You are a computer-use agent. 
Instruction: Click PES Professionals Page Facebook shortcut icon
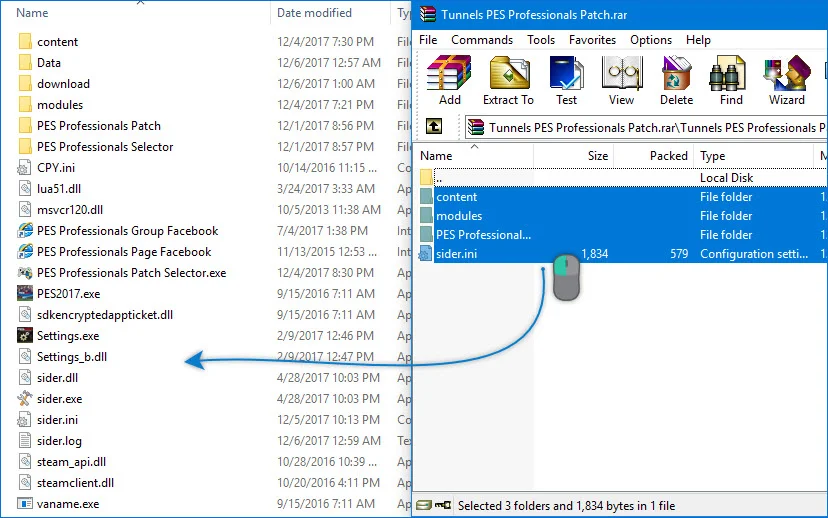(25, 251)
